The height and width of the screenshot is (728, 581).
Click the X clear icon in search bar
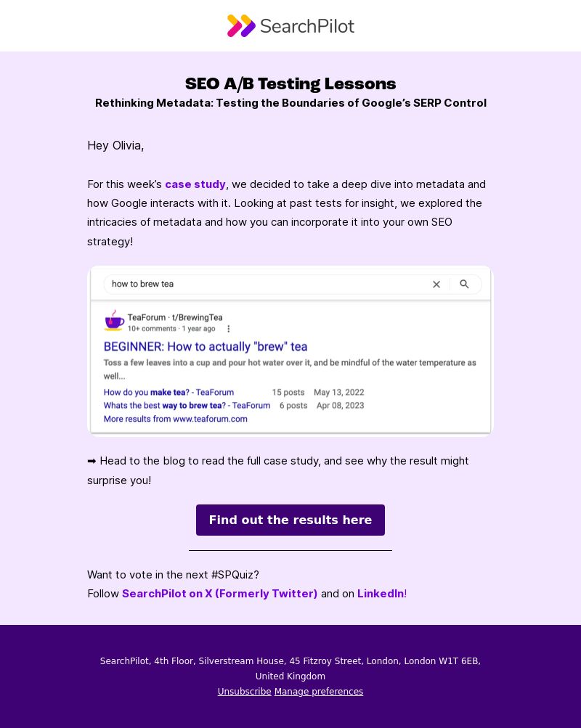click(436, 284)
